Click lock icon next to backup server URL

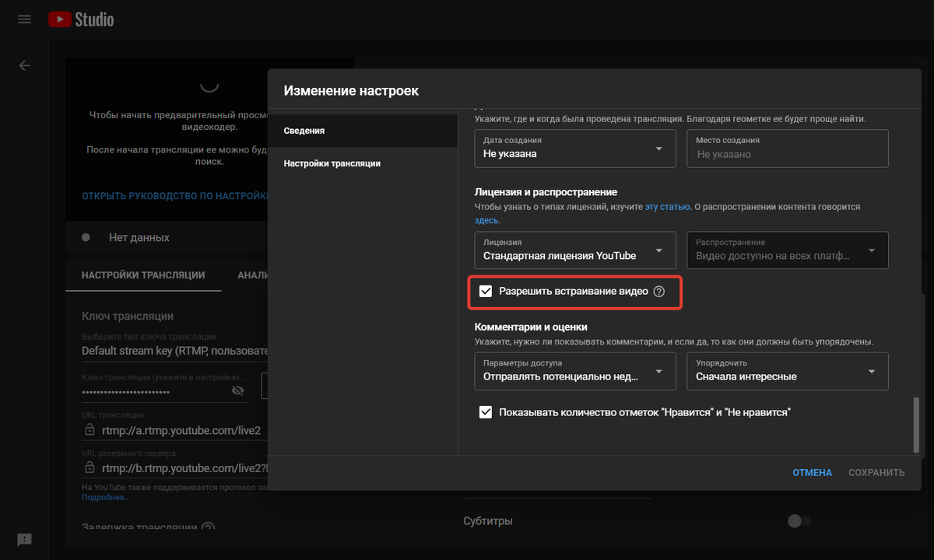pos(90,468)
